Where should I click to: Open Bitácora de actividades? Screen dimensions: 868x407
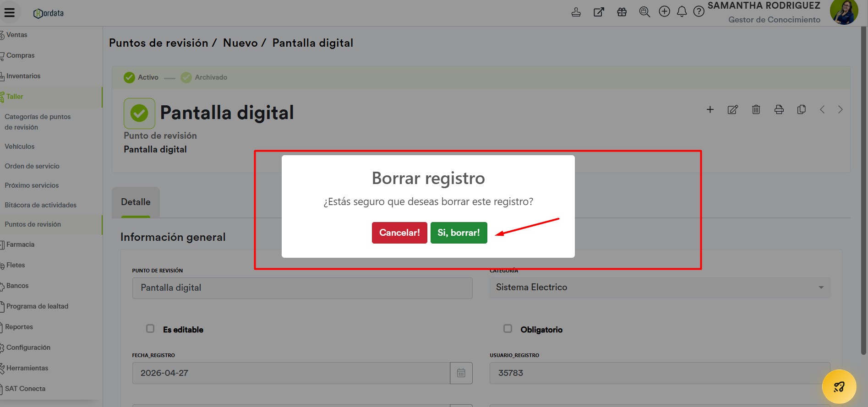click(x=40, y=205)
